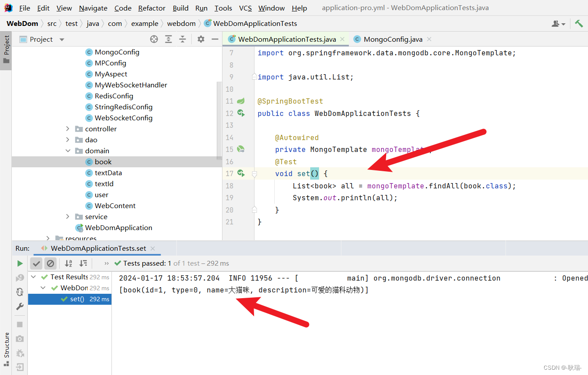This screenshot has width=588, height=375.
Task: Expand the controller folder
Action: [68, 129]
